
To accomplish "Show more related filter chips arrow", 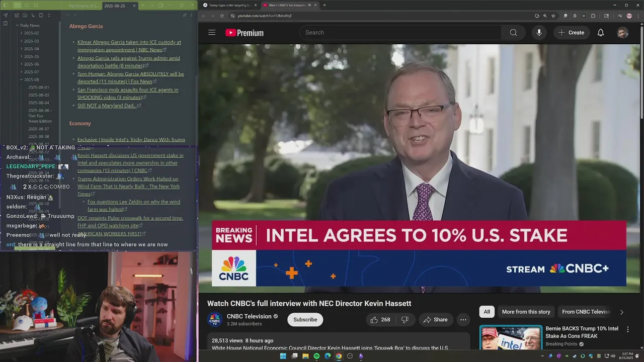I will (621, 312).
